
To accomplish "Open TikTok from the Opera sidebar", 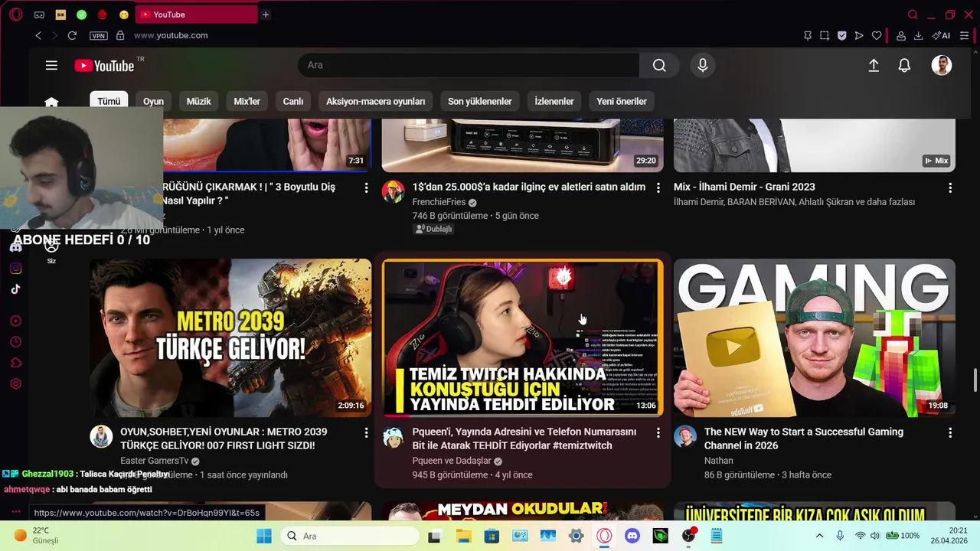I will tap(15, 289).
